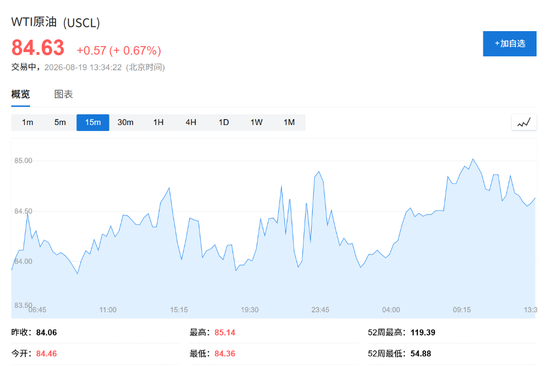Click the 15:15 x-axis time label
550x366 pixels.
(x=179, y=310)
